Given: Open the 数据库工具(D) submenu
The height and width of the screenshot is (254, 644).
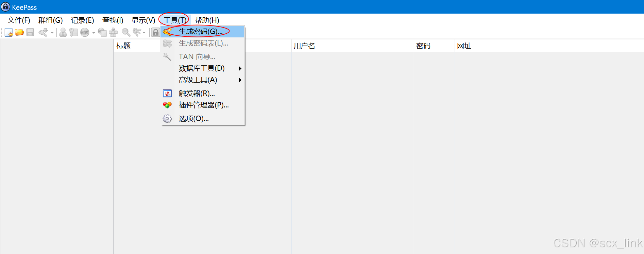Looking at the screenshot, I should tap(202, 68).
